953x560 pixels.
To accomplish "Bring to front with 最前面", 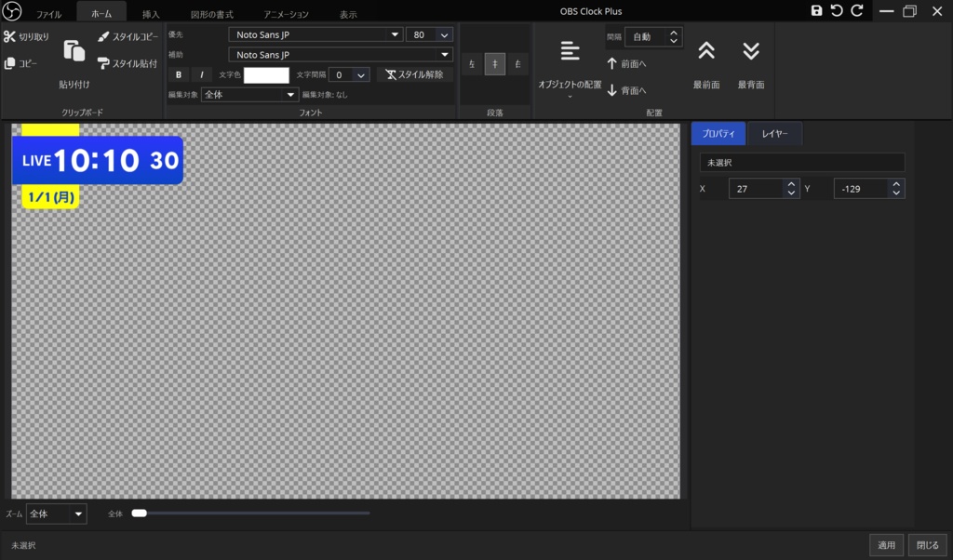I will click(x=706, y=64).
